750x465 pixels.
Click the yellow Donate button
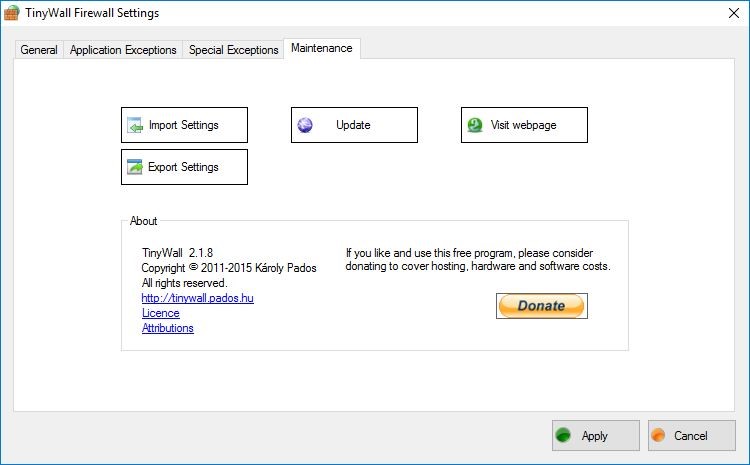click(x=541, y=306)
